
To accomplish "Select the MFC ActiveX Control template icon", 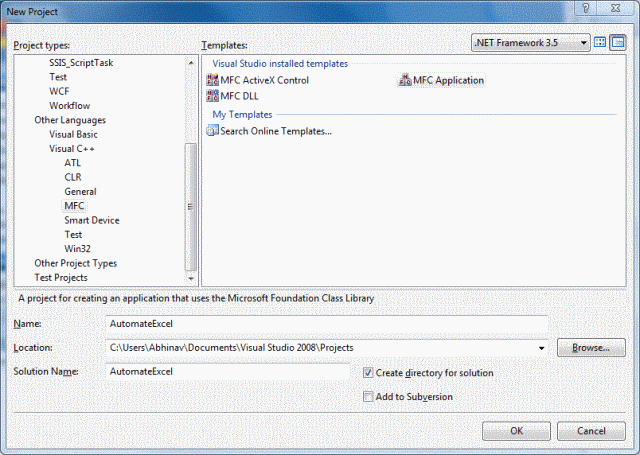I will tap(212, 80).
